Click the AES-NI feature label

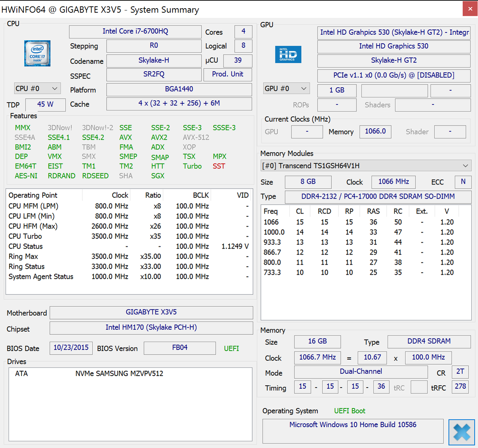click(26, 176)
